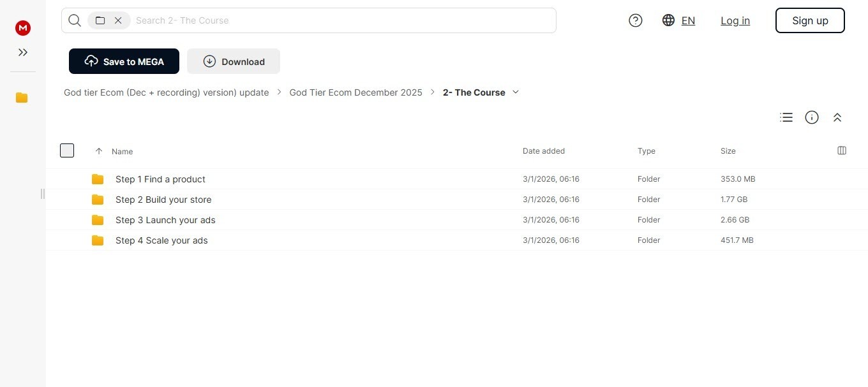Click the MEGA logo icon
The width and height of the screenshot is (868, 387).
(23, 28)
